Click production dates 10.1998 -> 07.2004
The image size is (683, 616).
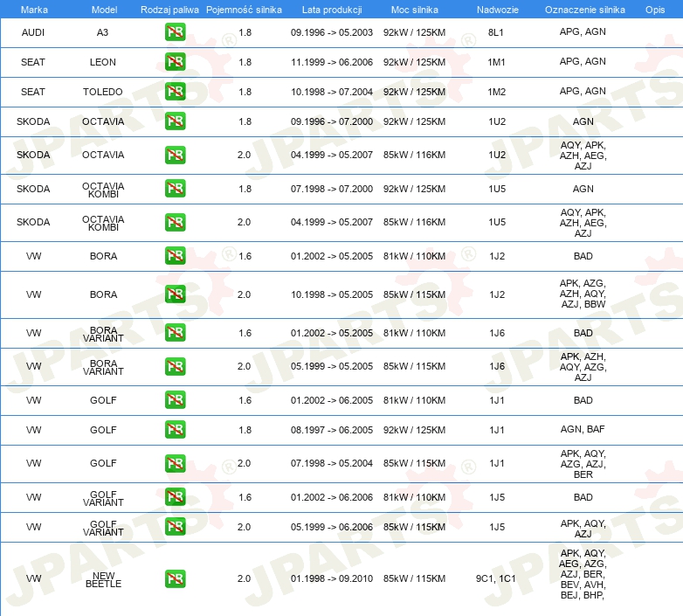click(x=332, y=92)
